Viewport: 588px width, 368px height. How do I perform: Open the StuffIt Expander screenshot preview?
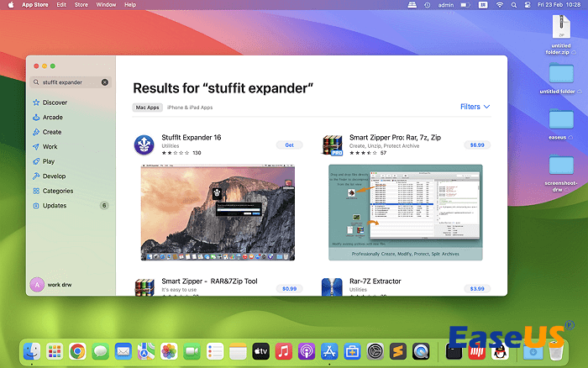(x=218, y=213)
